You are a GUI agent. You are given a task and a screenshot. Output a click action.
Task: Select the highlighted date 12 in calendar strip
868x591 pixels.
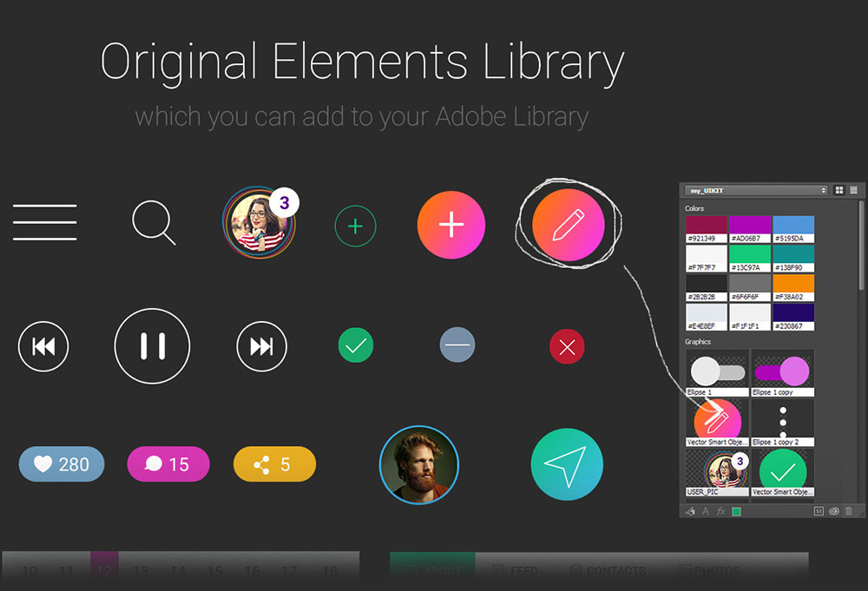(x=104, y=570)
